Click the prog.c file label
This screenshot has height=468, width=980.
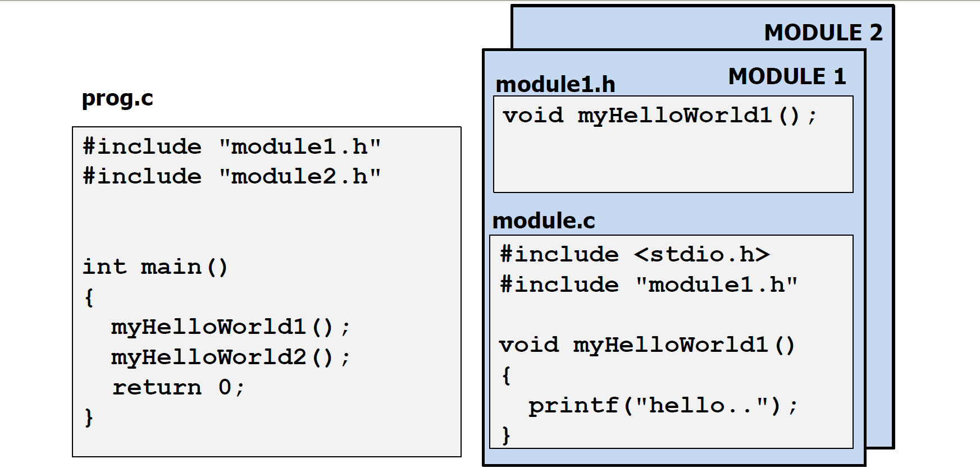click(x=117, y=99)
